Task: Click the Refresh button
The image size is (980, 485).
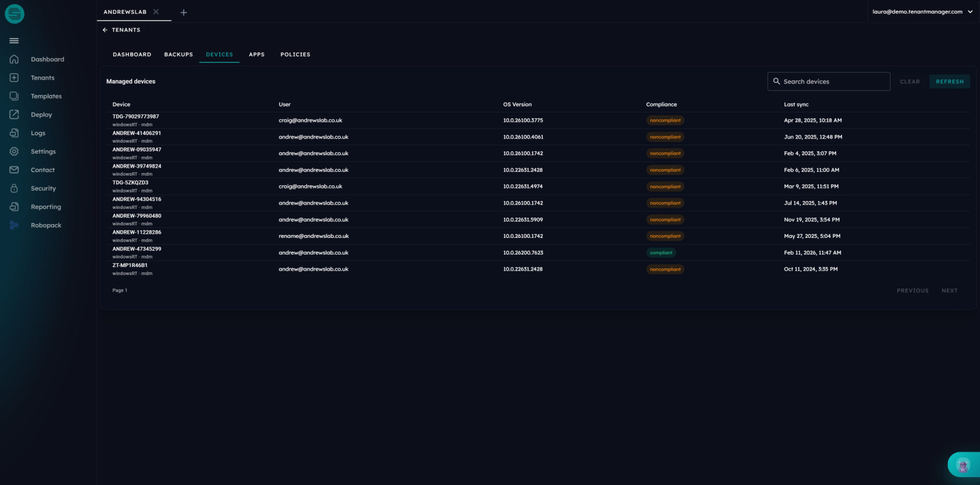Action: click(x=949, y=82)
